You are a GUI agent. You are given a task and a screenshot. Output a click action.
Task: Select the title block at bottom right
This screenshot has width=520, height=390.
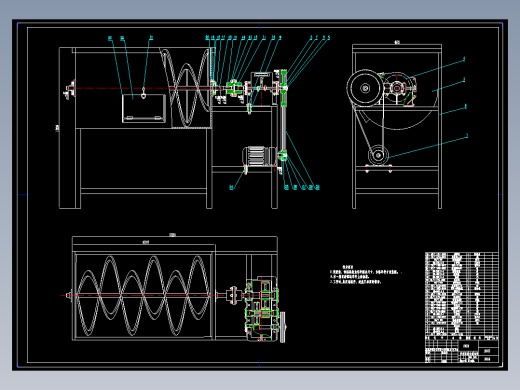pyautogui.click(x=462, y=349)
